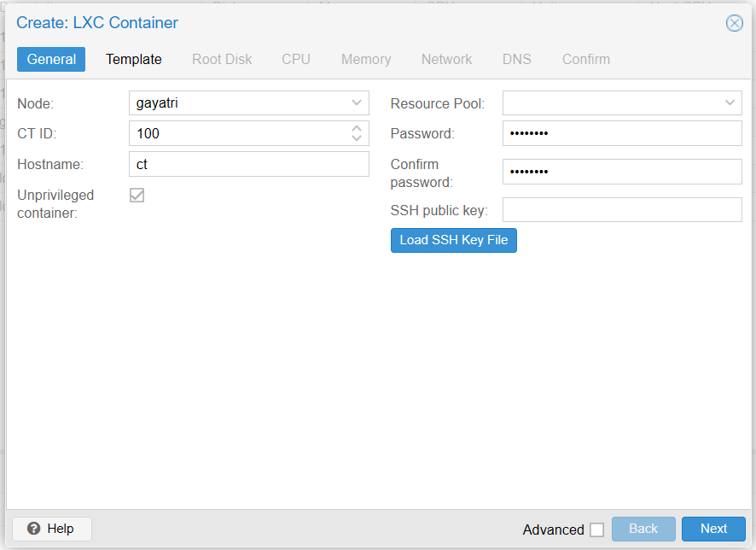Go to the CPU tab
Screen dimensions: 756x550
[296, 59]
